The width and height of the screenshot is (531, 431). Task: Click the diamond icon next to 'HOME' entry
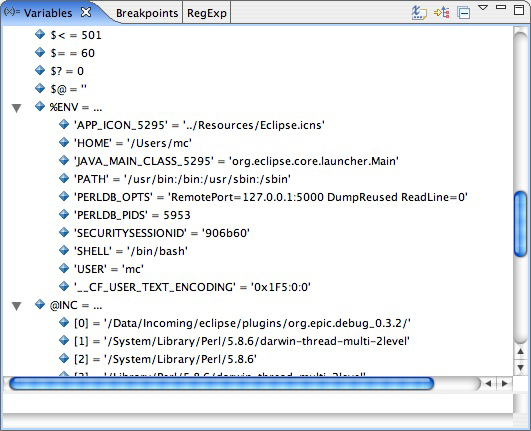[64, 142]
